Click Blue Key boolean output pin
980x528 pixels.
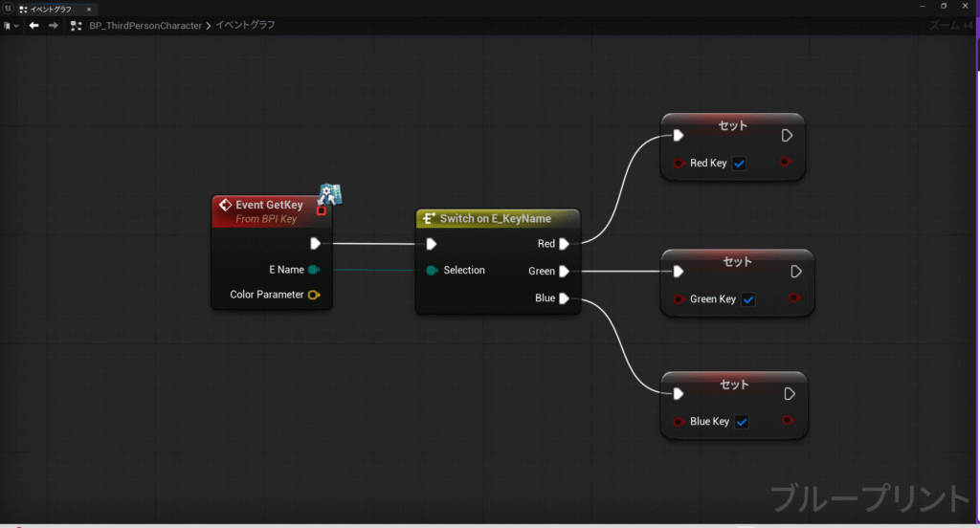coord(788,421)
